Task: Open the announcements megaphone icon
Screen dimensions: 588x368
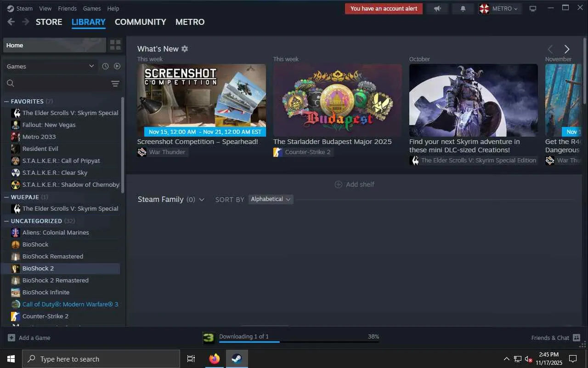Action: [x=437, y=9]
